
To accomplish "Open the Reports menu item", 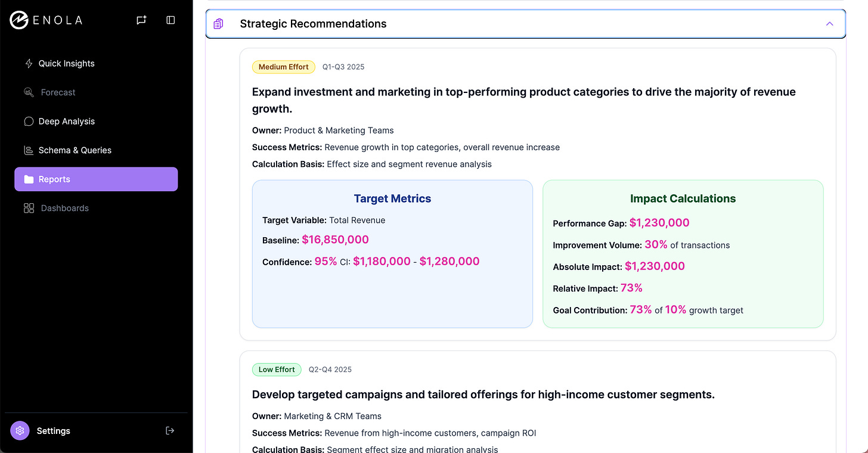I will [x=95, y=179].
